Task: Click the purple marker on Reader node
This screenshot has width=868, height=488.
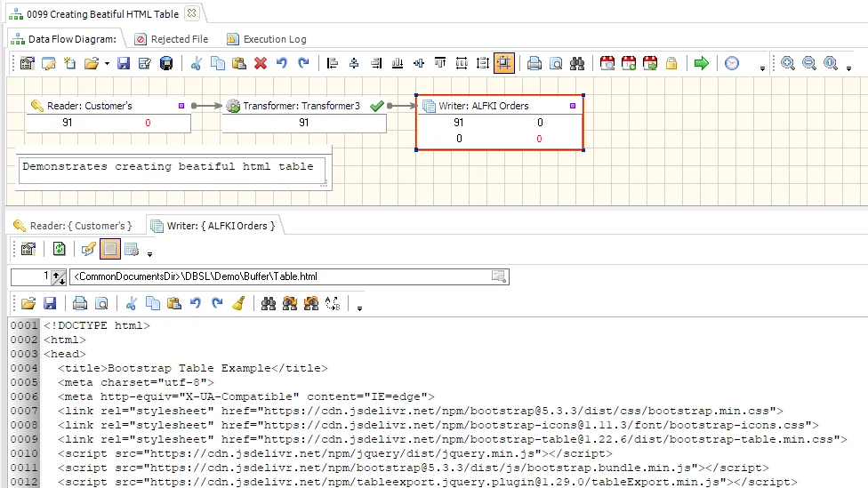Action: point(181,106)
